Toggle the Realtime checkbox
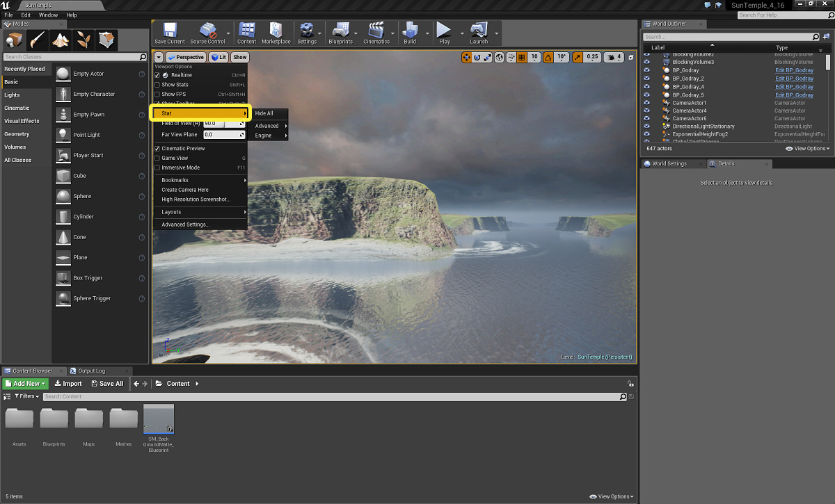This screenshot has height=504, width=835. tap(157, 75)
